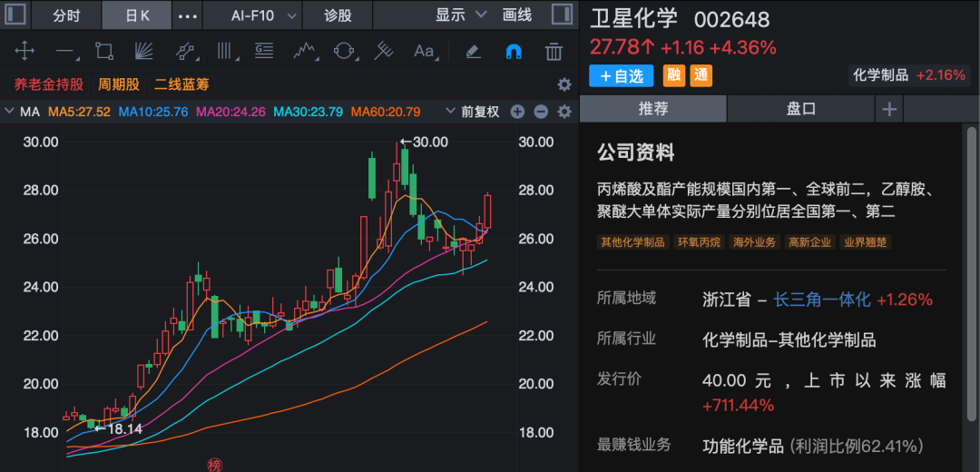Click the +自选 add to watchlist button

(x=621, y=76)
